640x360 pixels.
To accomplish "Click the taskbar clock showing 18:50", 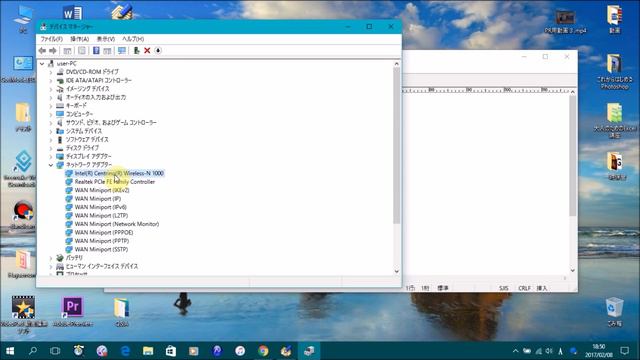I will 599,351.
